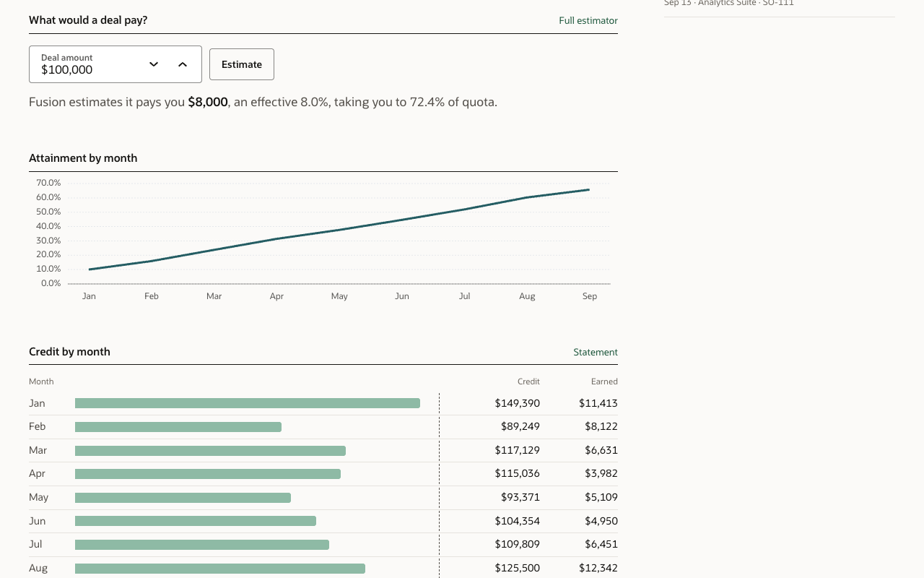924x578 pixels.
Task: Click the $115,036 credit value
Action: click(517, 473)
